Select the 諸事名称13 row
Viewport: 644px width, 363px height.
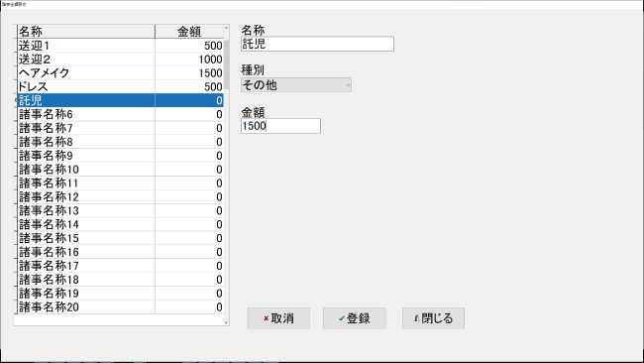point(120,210)
